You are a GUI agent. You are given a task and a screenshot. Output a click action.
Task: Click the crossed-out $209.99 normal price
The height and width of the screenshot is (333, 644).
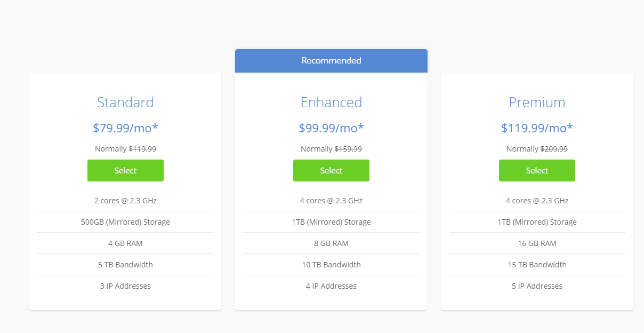pos(554,149)
